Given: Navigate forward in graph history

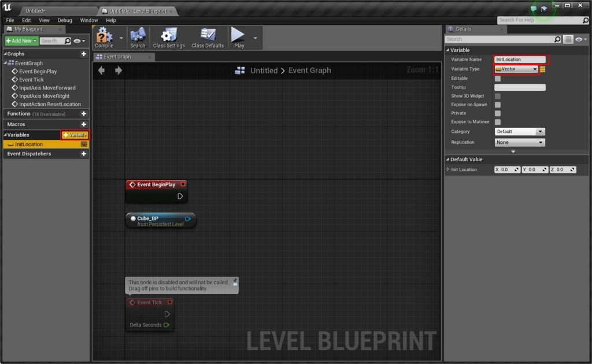Looking at the screenshot, I should (119, 70).
